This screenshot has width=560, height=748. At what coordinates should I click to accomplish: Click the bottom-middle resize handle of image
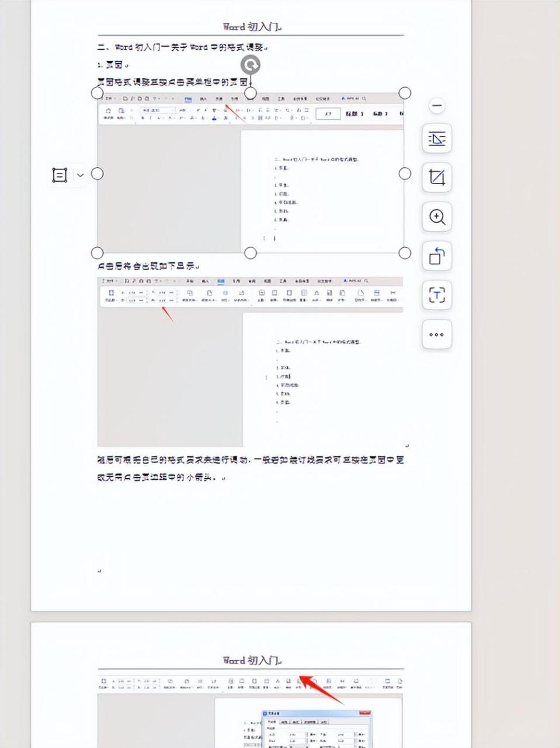[251, 252]
